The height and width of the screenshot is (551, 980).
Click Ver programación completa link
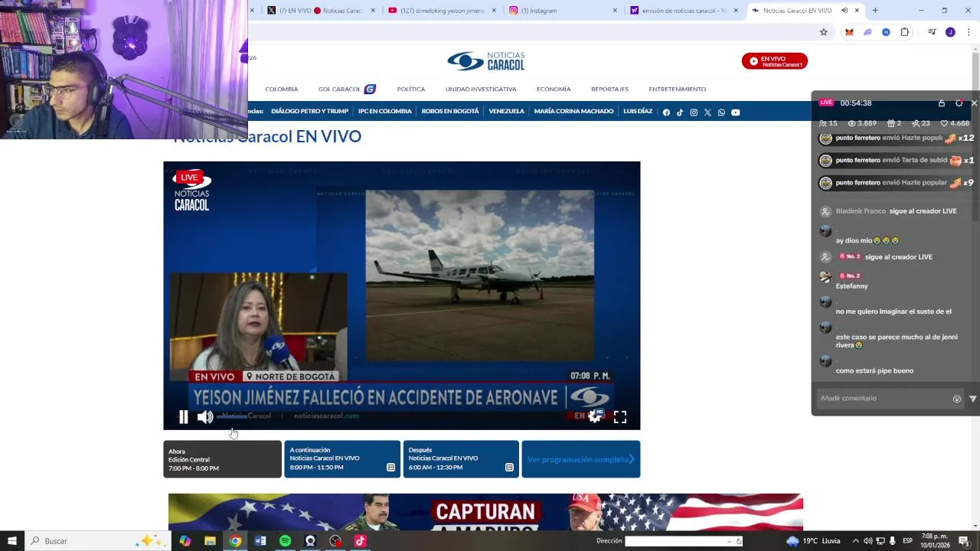point(581,459)
